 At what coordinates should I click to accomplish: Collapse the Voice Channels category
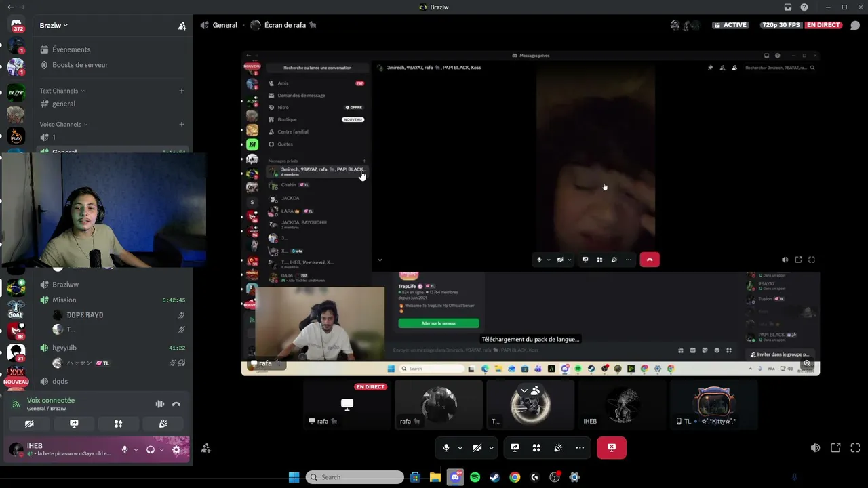click(x=64, y=125)
